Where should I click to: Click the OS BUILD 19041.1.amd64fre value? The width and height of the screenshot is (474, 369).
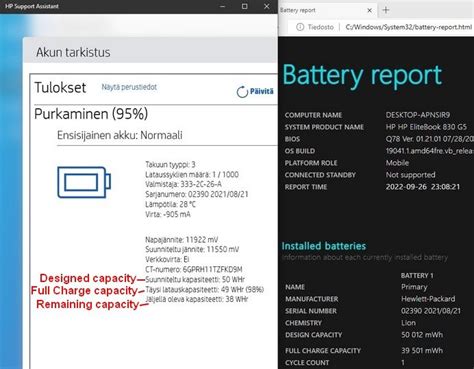tap(430, 151)
